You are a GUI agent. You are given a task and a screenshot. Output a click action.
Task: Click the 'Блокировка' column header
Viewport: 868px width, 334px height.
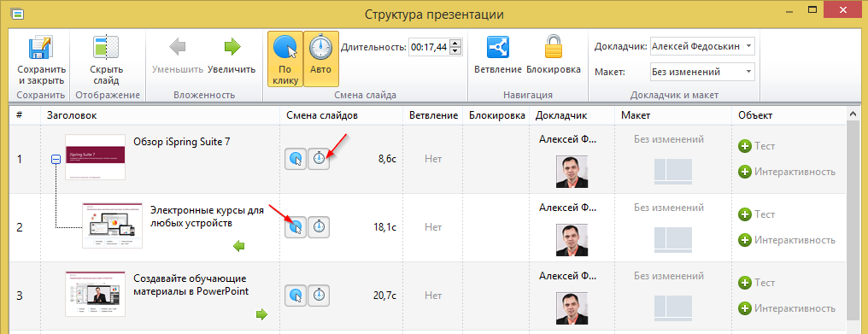click(x=496, y=115)
